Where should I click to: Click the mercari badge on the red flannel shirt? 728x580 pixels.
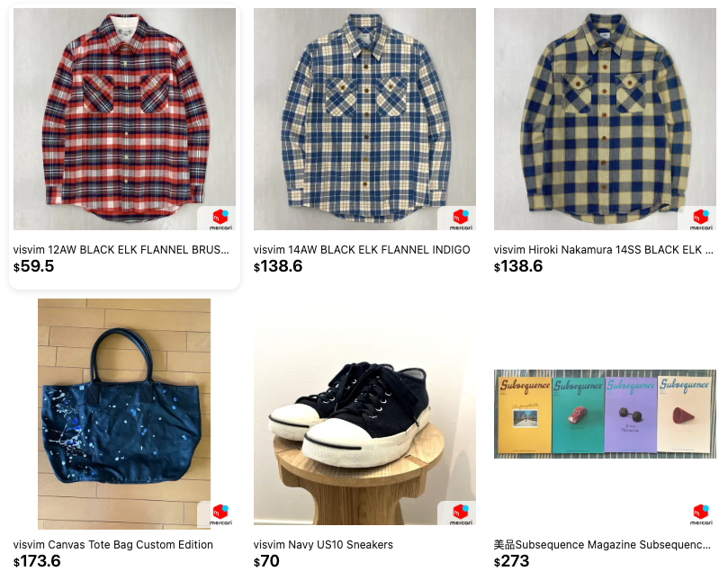(x=220, y=219)
